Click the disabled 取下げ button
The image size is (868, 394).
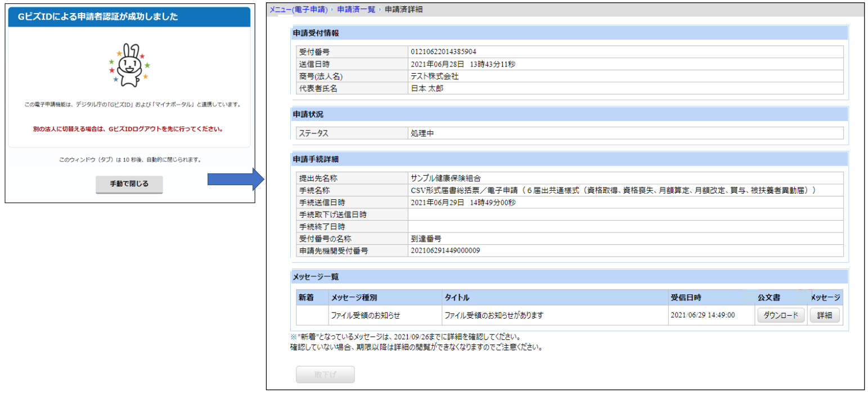click(325, 374)
